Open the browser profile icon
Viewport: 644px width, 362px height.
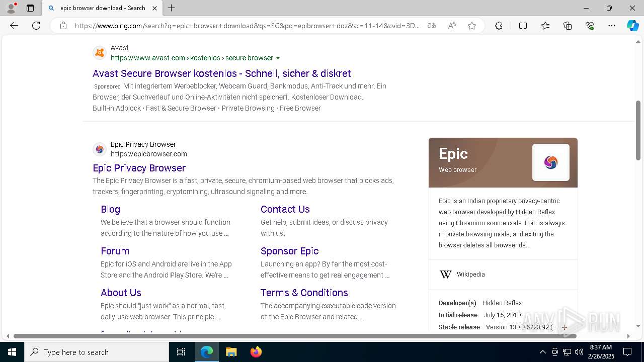11,8
